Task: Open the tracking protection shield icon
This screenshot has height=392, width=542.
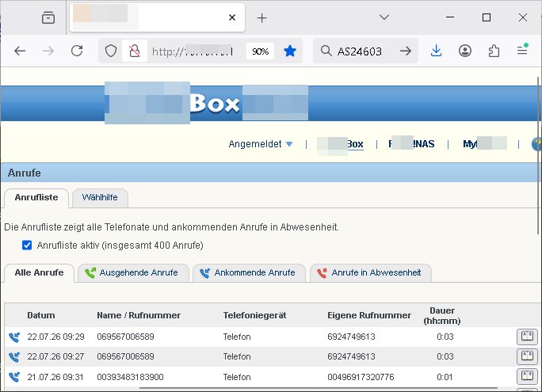Action: (111, 51)
